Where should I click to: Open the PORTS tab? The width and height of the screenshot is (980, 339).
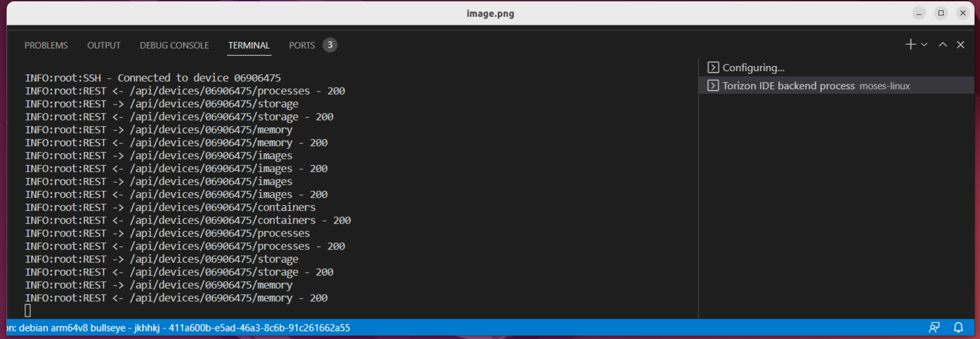302,45
